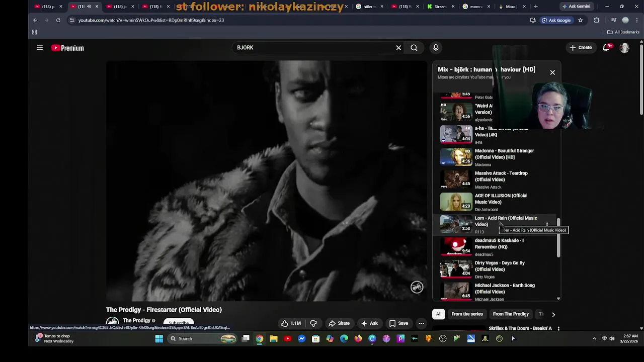Open the weather widget in taskbar

[x=54, y=339]
